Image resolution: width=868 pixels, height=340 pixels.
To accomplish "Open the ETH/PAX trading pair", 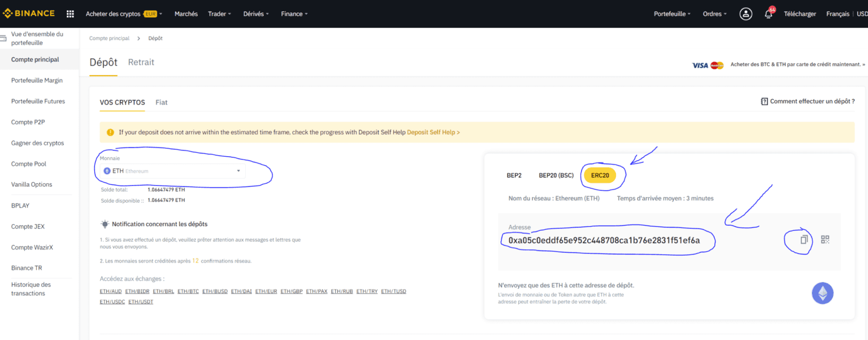I will tap(317, 291).
